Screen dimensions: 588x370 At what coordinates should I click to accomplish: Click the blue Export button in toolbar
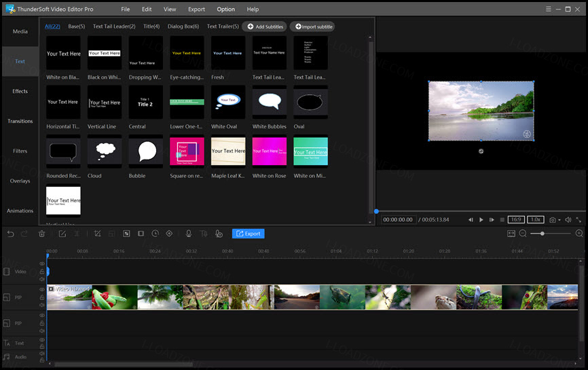[x=249, y=234]
